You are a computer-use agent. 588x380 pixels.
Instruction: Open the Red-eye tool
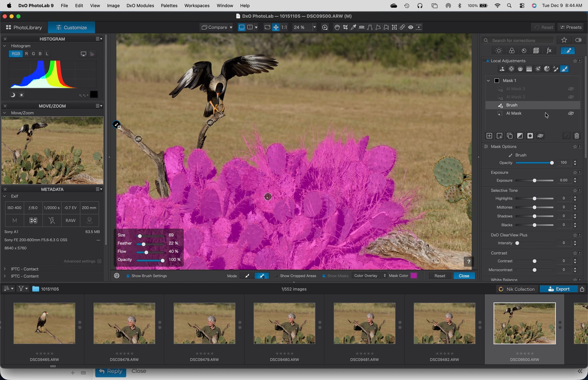[411, 27]
